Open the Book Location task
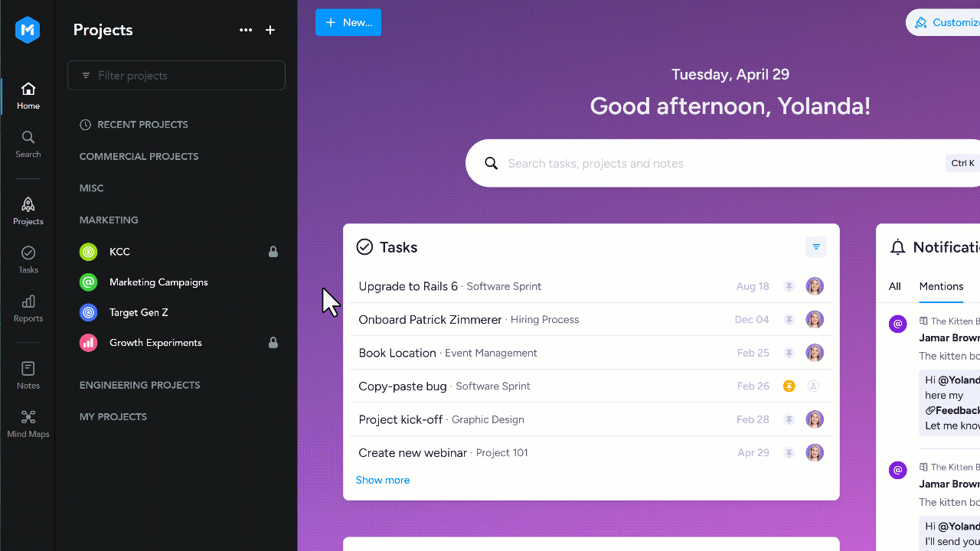Image resolution: width=980 pixels, height=551 pixels. pyautogui.click(x=397, y=353)
